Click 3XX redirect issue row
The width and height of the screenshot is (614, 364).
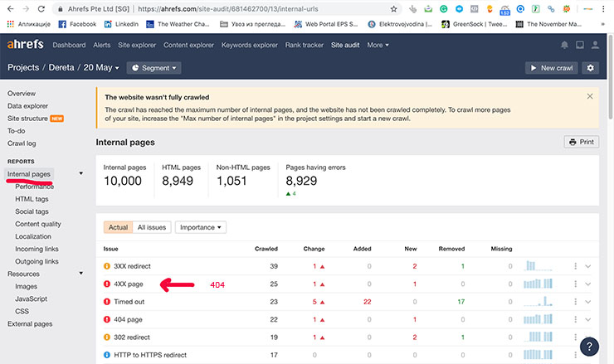click(x=348, y=266)
